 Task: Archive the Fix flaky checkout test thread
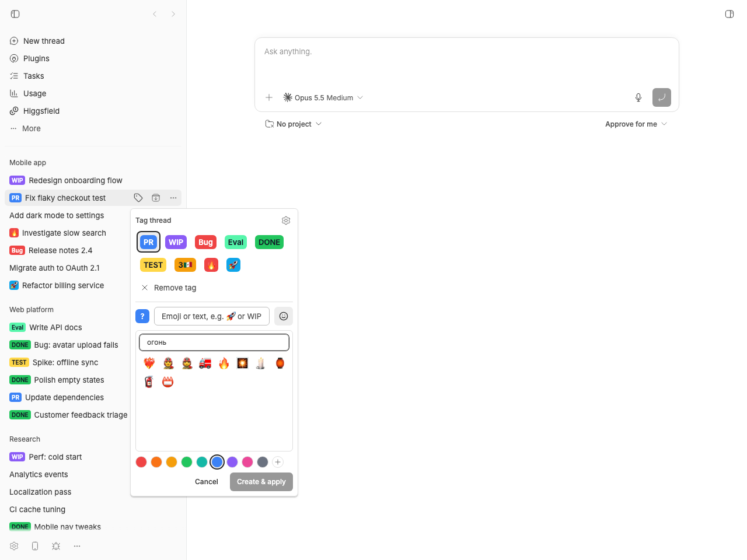coord(156,198)
